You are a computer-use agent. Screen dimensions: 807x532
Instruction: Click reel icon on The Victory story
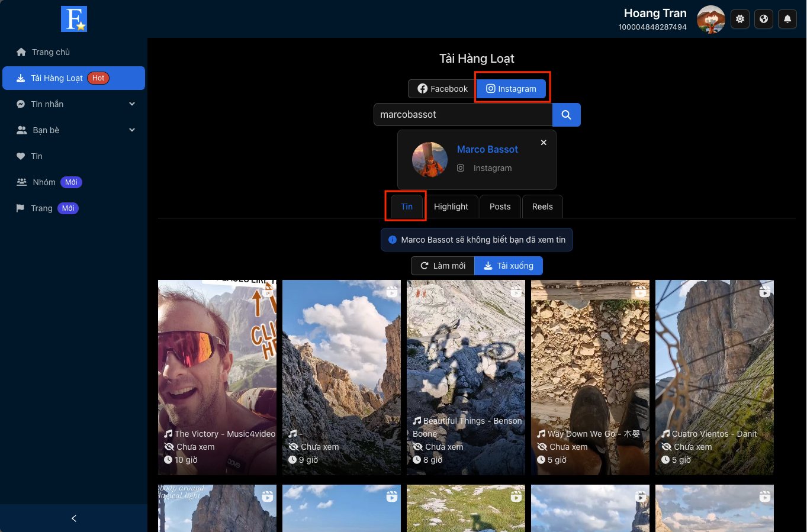pos(268,291)
